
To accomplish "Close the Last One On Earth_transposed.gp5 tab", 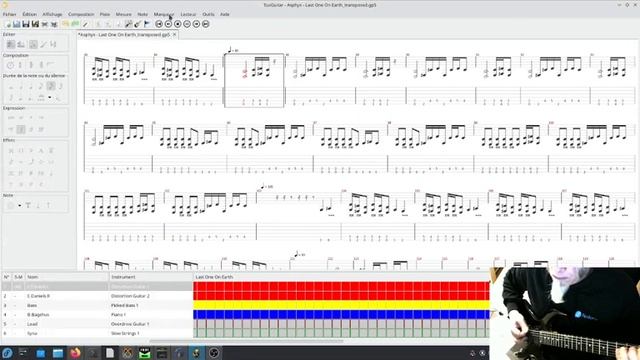I will pyautogui.click(x=174, y=35).
